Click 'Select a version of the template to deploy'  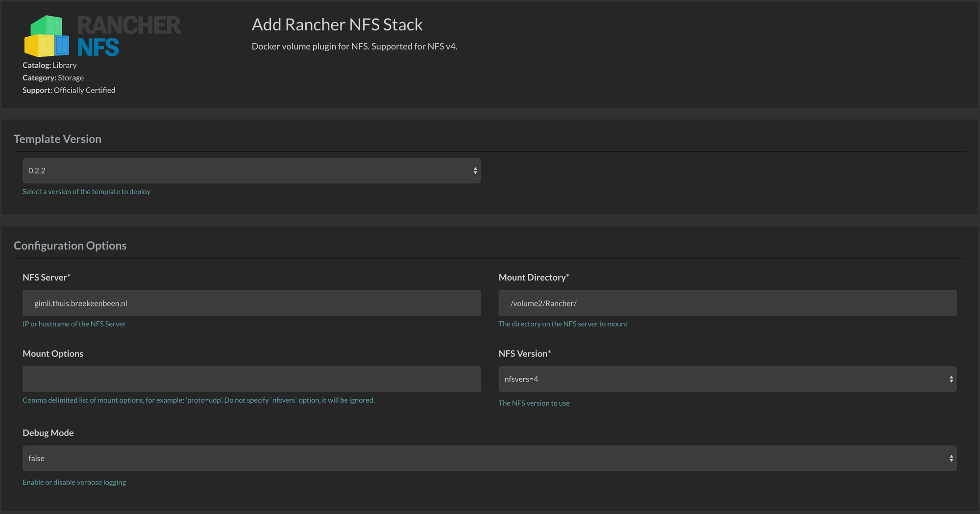pyautogui.click(x=86, y=192)
